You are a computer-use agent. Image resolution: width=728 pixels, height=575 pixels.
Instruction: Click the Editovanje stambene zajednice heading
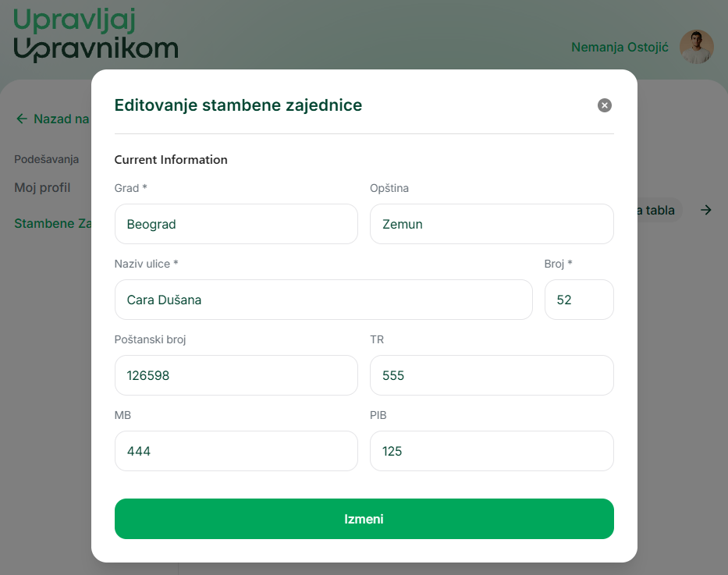[x=238, y=105]
